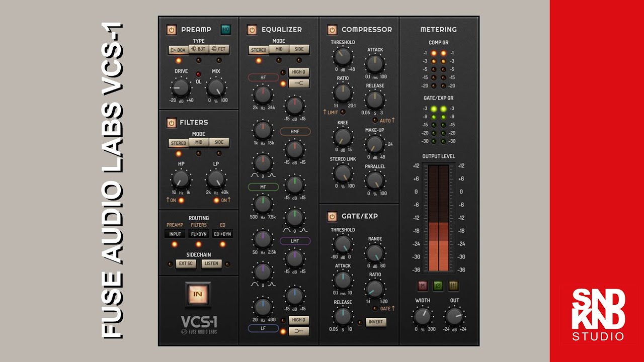Click the Output Level meter display
This screenshot has width=644, height=362.
click(x=439, y=218)
